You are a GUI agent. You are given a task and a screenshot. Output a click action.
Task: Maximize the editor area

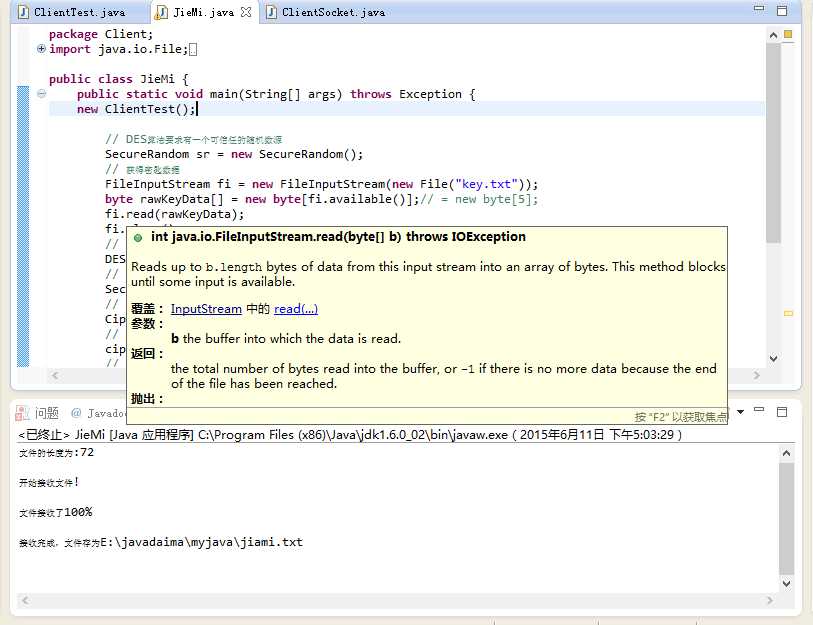coord(782,10)
